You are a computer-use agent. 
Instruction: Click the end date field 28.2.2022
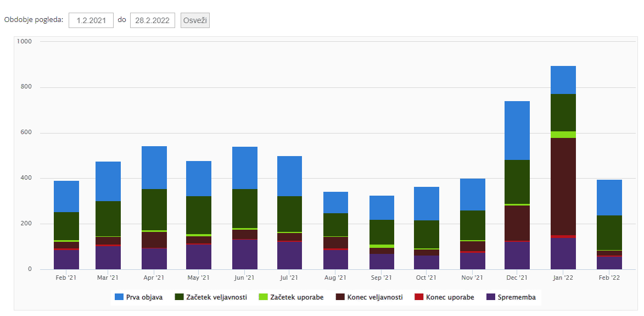click(153, 20)
